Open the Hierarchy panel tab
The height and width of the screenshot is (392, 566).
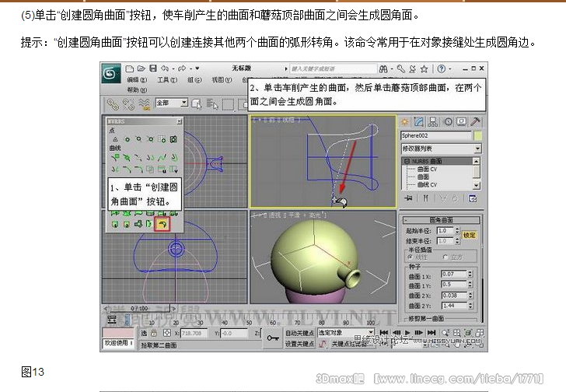click(432, 122)
